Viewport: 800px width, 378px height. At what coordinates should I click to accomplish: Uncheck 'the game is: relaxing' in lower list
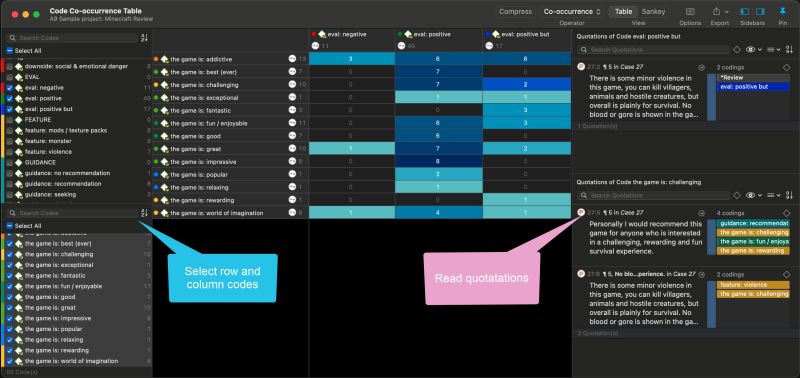coord(10,340)
